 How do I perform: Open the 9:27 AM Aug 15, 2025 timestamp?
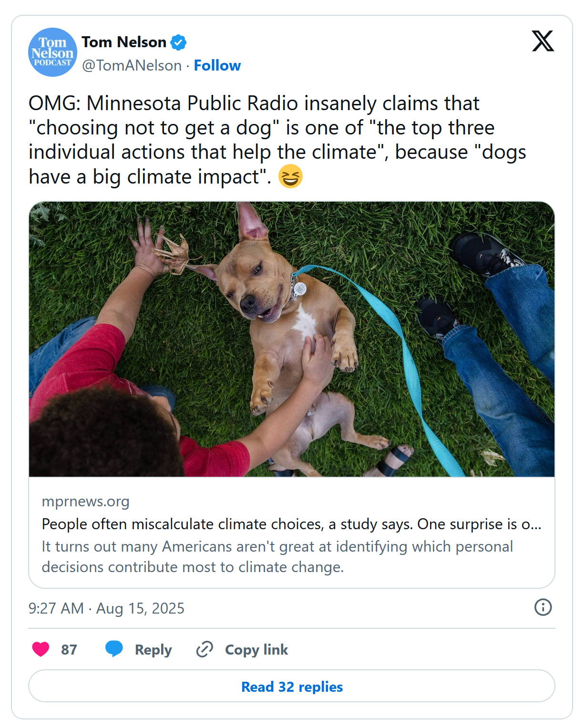[106, 608]
